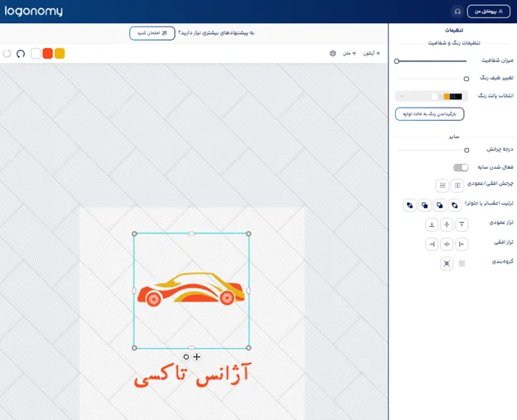
Task: Click top-middle edge handle of selection
Action: coord(191,234)
